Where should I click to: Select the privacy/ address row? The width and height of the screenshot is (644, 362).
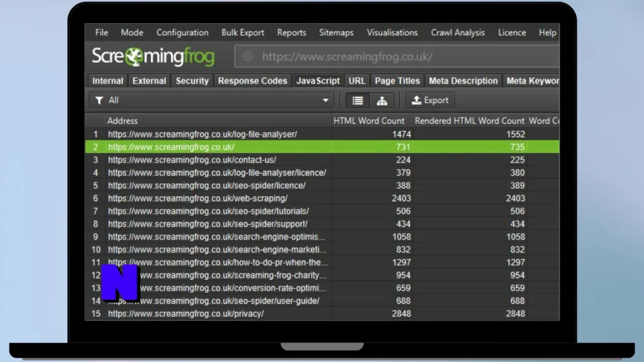(322, 314)
